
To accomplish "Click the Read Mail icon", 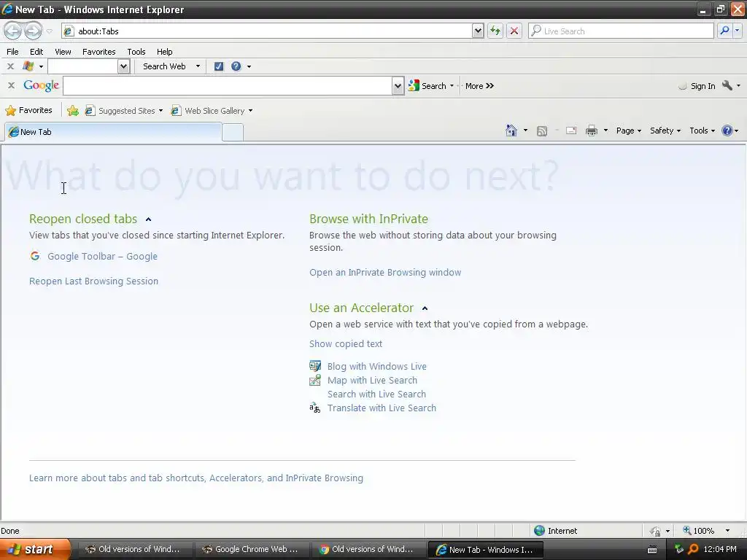I will 571,131.
